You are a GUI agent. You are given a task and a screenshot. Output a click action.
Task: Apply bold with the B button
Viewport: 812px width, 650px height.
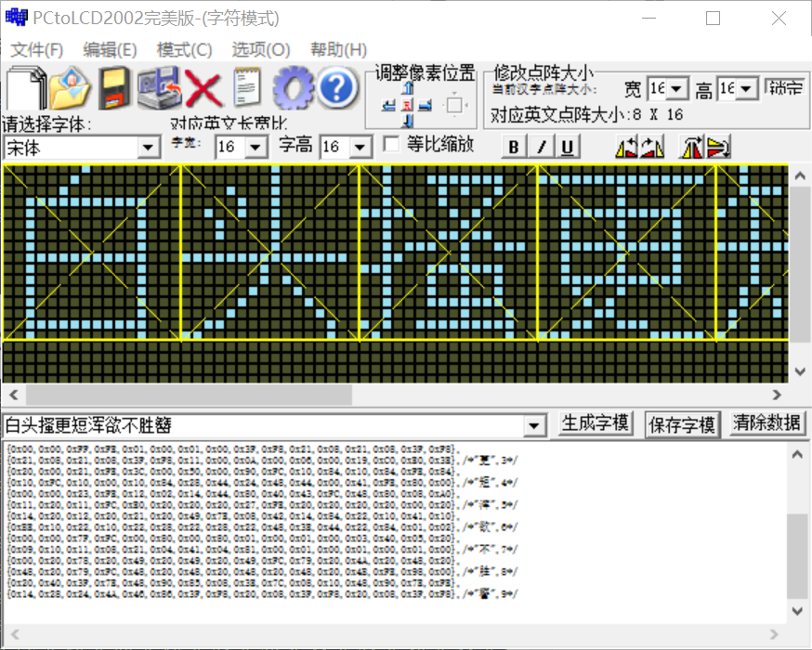512,145
